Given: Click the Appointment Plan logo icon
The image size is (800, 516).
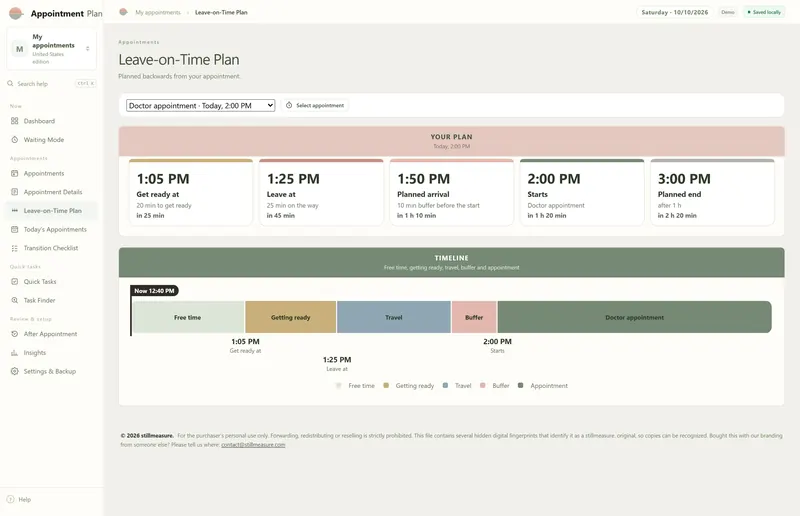Looking at the screenshot, I should (x=16, y=13).
